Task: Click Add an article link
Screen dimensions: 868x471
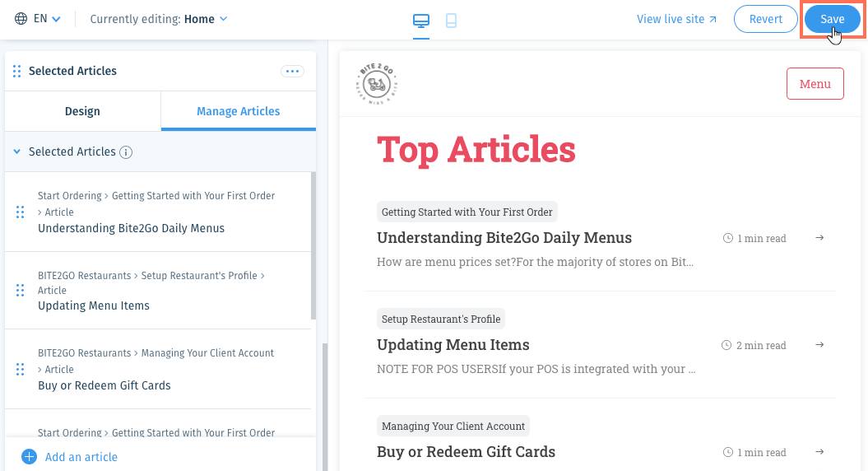Action: [81, 457]
